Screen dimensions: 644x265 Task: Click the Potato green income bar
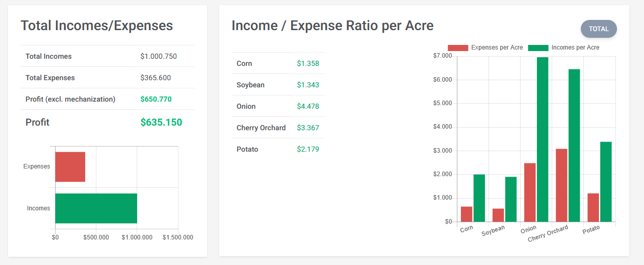606,182
